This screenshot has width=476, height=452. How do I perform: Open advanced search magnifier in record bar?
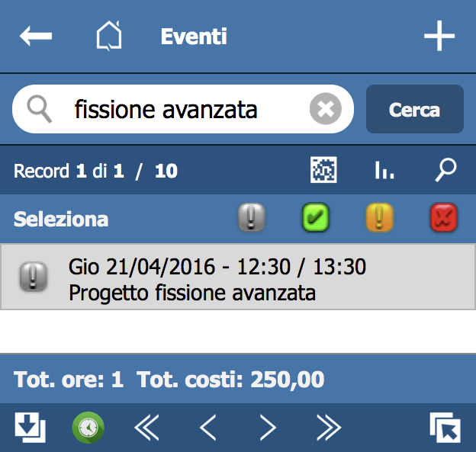[x=445, y=170]
